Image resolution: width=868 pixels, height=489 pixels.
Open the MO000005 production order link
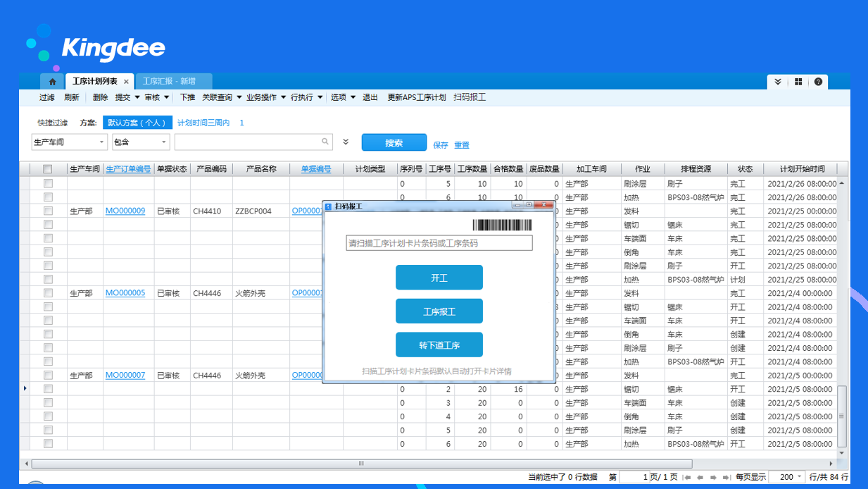coord(125,293)
